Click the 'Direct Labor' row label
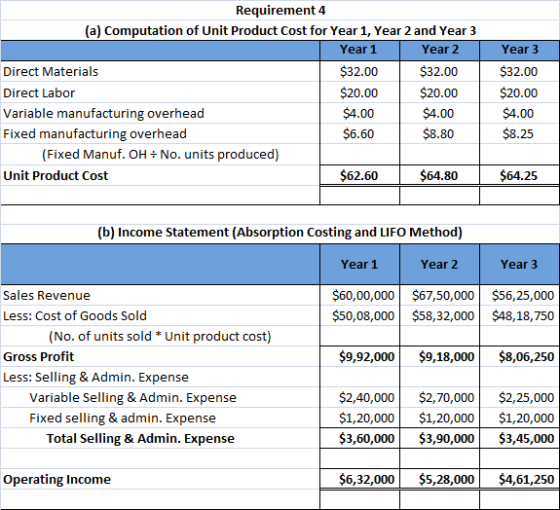This screenshot has height=510, width=560. 39,93
